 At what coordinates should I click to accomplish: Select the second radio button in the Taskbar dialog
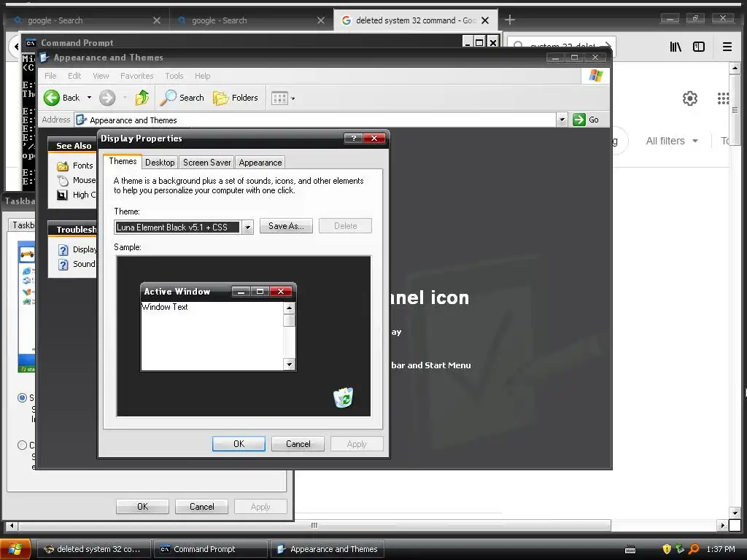click(x=22, y=446)
